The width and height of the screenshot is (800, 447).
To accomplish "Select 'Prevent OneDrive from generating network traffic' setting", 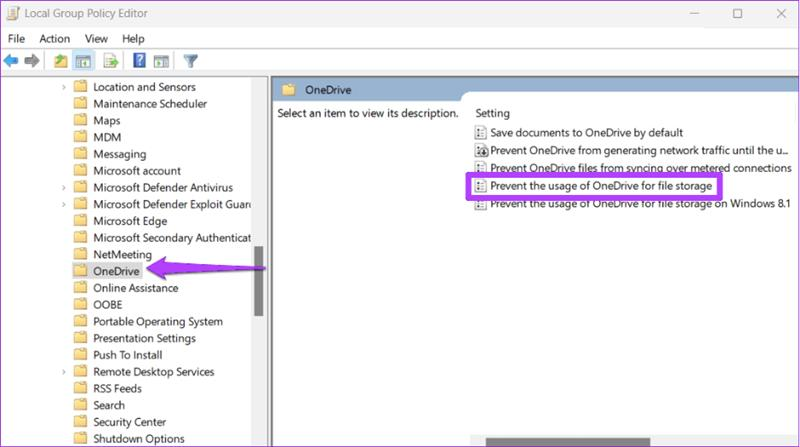I will point(639,151).
